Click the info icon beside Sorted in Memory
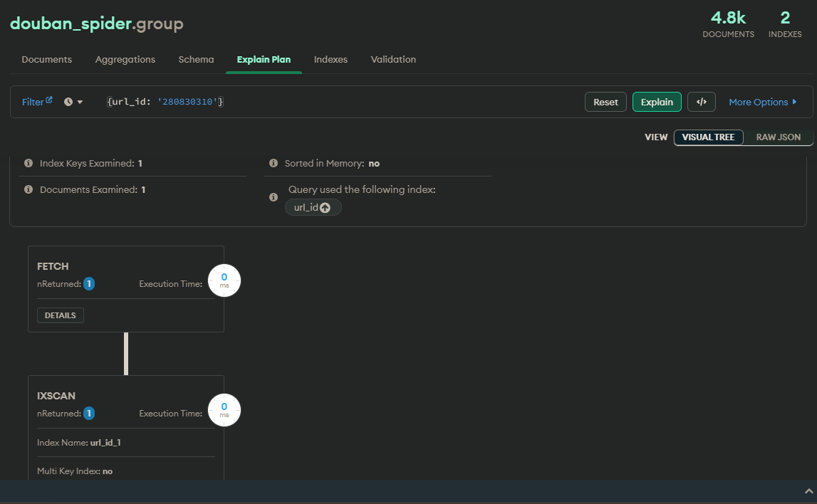Viewport: 817px width, 504px height. click(273, 163)
